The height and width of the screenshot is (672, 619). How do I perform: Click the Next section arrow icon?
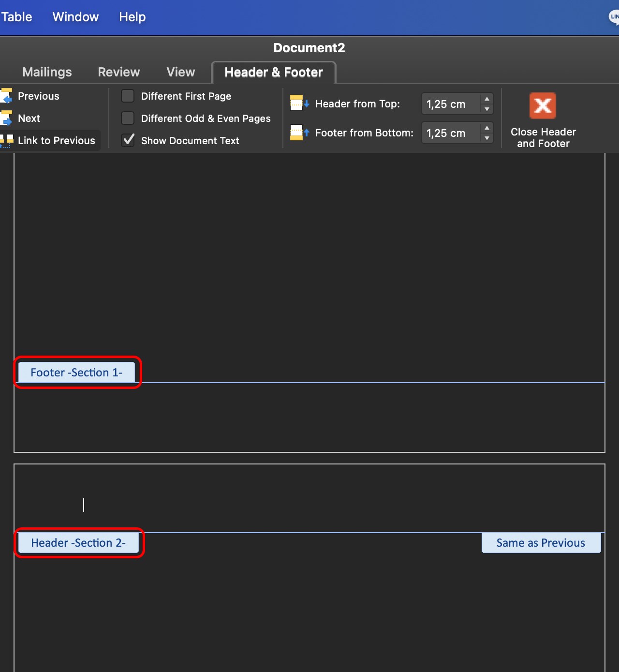click(6, 118)
